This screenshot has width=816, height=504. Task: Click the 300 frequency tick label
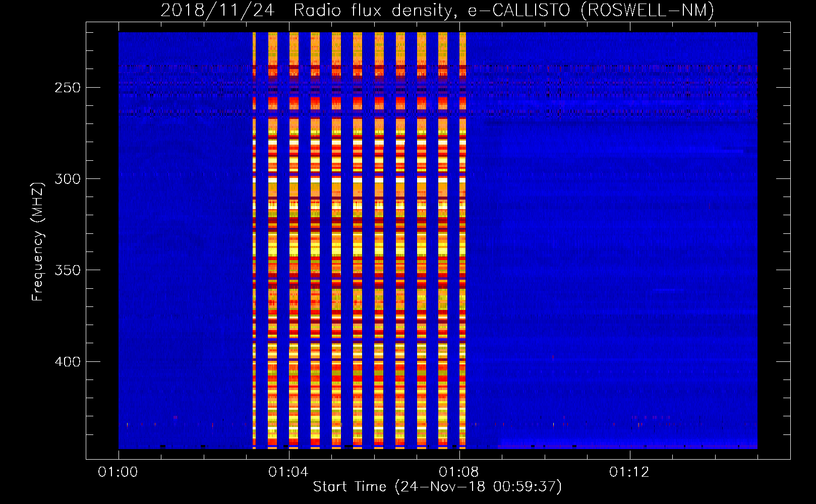coord(67,179)
